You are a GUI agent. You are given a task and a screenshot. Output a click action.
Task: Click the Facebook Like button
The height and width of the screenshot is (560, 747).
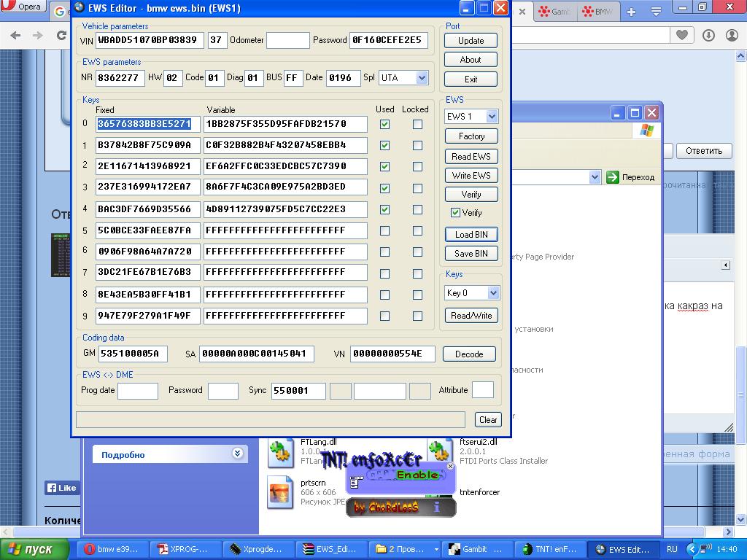62,488
